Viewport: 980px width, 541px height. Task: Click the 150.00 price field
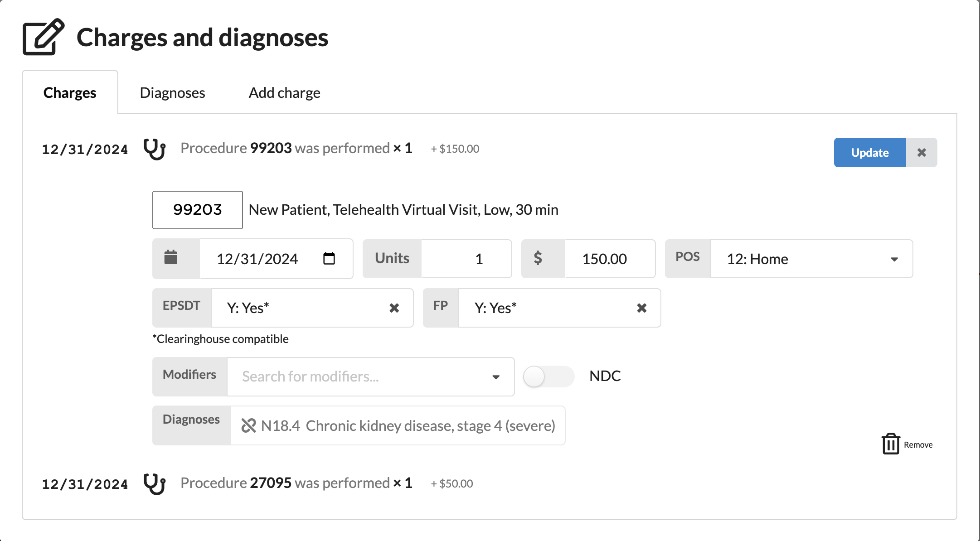tap(609, 259)
